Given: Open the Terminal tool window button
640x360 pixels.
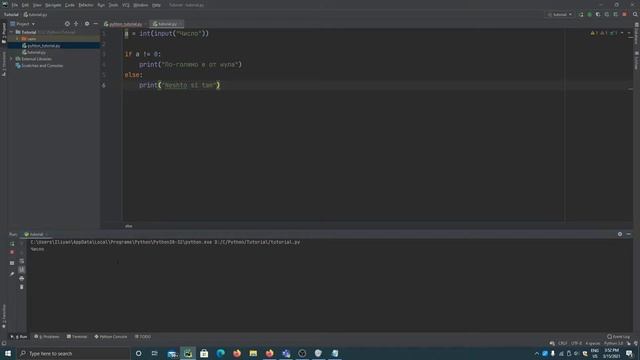Looking at the screenshot, I should (77, 337).
